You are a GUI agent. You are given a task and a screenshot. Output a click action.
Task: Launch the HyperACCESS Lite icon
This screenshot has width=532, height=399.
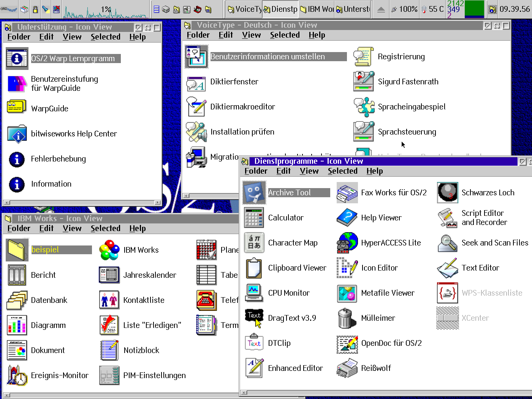coord(347,243)
